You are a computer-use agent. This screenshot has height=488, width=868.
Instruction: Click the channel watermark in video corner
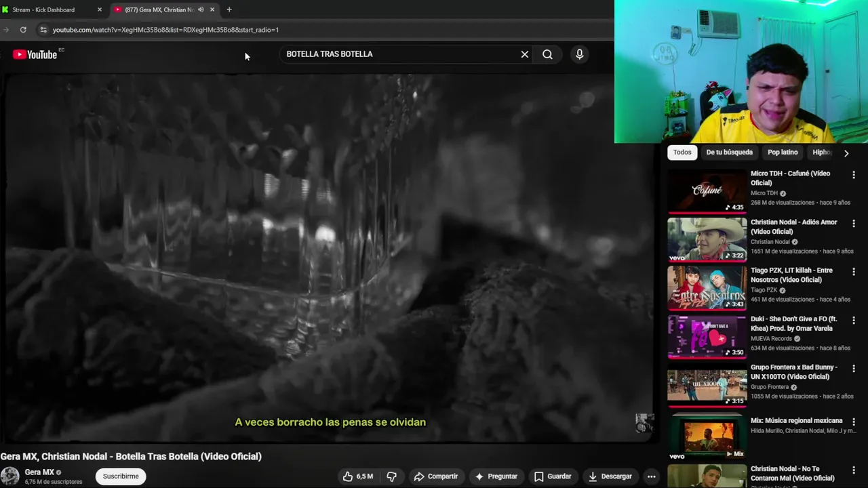(x=644, y=423)
